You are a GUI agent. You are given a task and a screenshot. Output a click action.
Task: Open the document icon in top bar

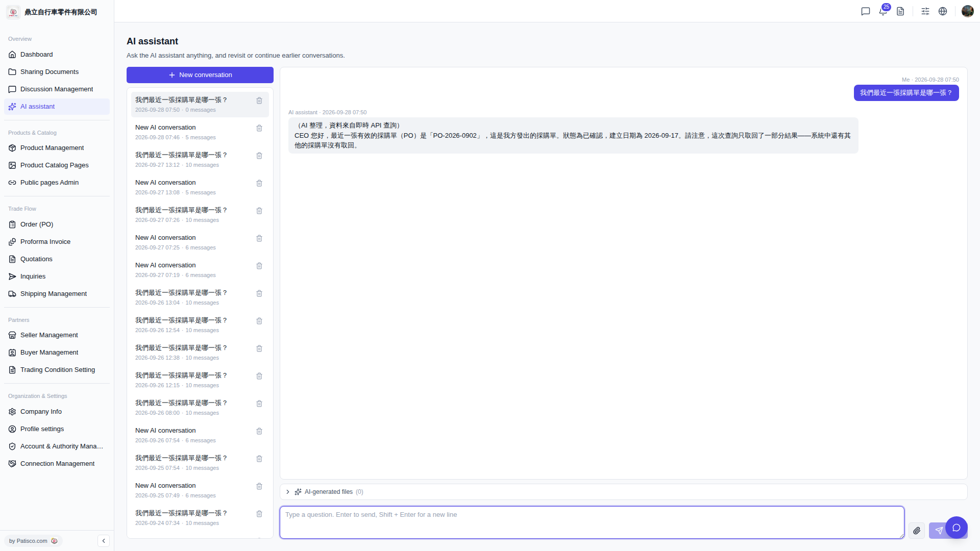(900, 11)
